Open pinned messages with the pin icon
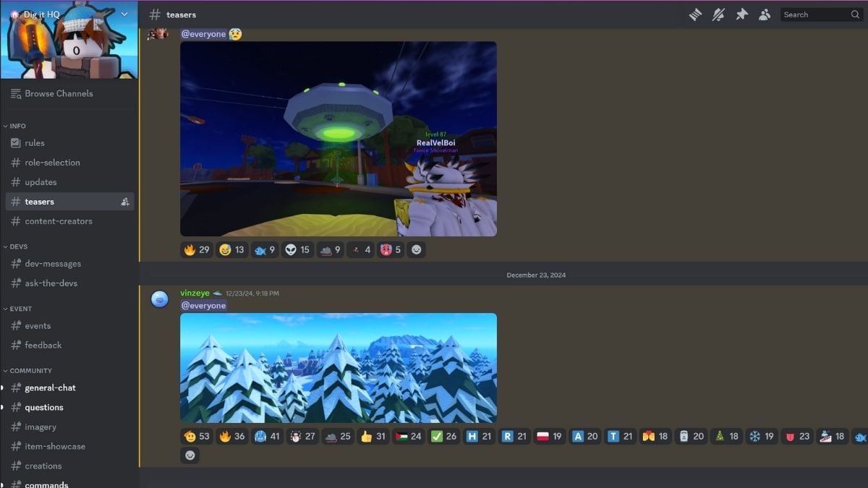868x488 pixels. [x=741, y=14]
